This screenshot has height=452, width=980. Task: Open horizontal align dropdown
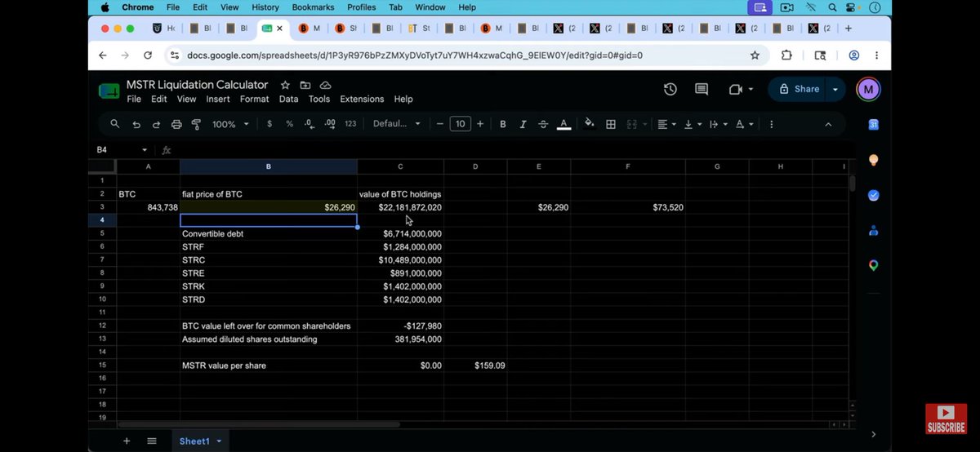666,124
